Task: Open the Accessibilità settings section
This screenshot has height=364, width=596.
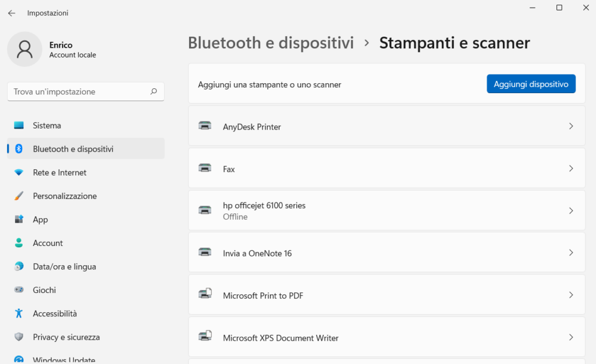Action: point(86,313)
